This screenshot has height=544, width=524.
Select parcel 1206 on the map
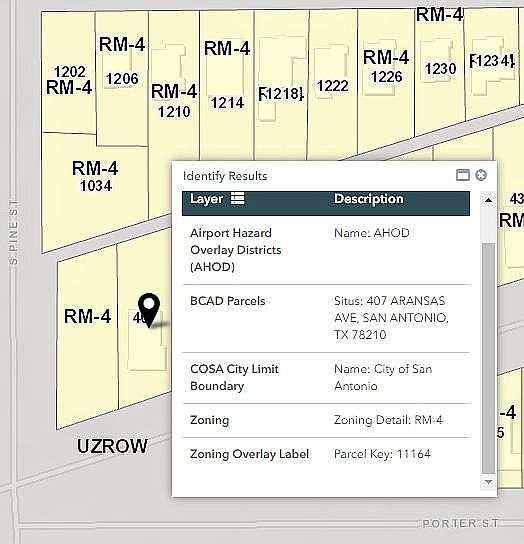tap(122, 79)
